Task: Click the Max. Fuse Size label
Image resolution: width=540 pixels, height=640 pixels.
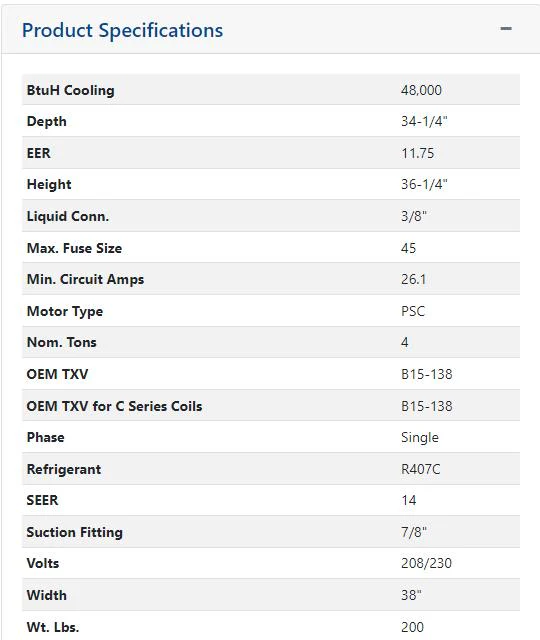Action: coord(74,248)
